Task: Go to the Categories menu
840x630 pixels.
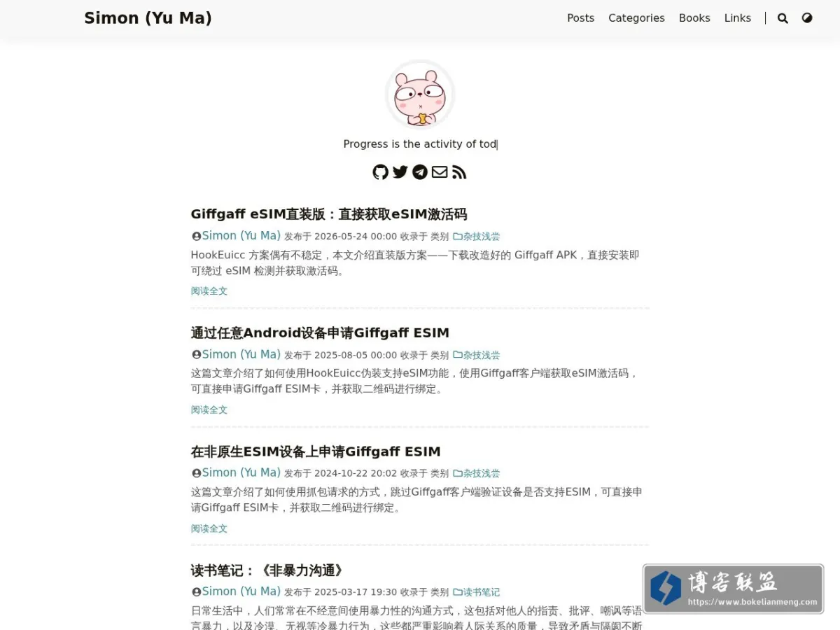Action: click(x=636, y=18)
